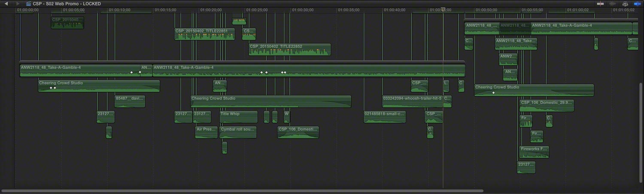
Task: Select the 033242094-whoosh-trailer-hit-5 clip
Action: tap(413, 101)
